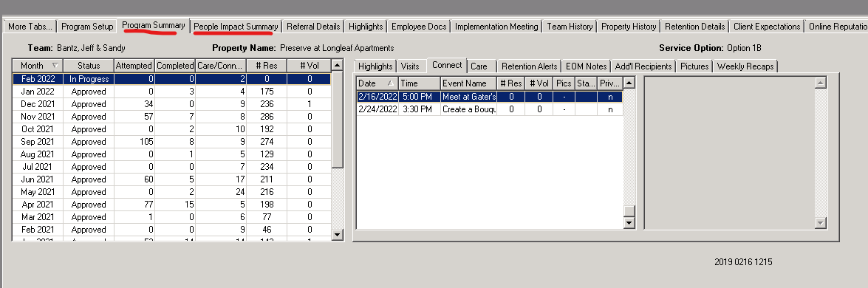Image resolution: width=868 pixels, height=288 pixels.
Task: Go to the Referral Details tab
Action: [313, 27]
